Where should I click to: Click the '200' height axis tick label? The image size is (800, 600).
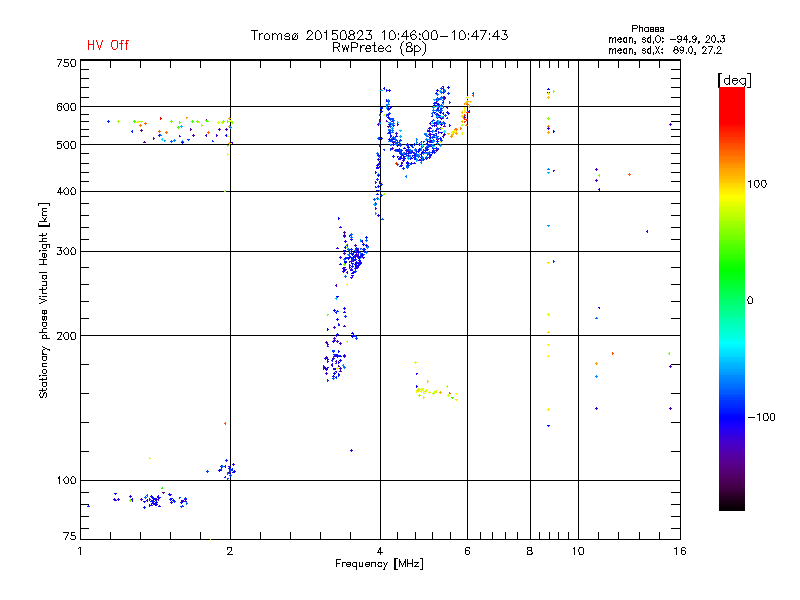click(x=66, y=336)
